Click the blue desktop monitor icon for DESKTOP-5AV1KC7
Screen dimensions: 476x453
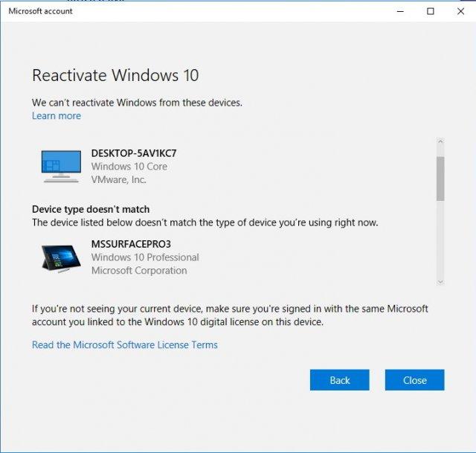[x=61, y=167]
